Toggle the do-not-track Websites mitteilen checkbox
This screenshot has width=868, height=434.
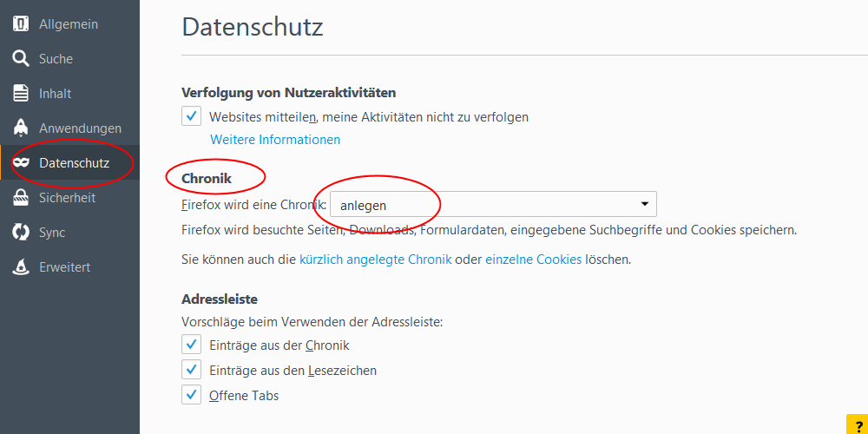192,116
